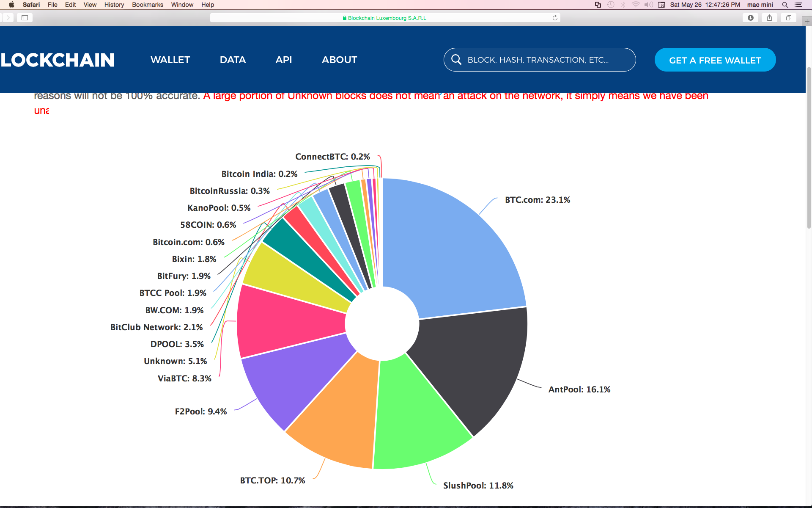Open the View menu
Screen dimensions: 812x508
click(90, 5)
